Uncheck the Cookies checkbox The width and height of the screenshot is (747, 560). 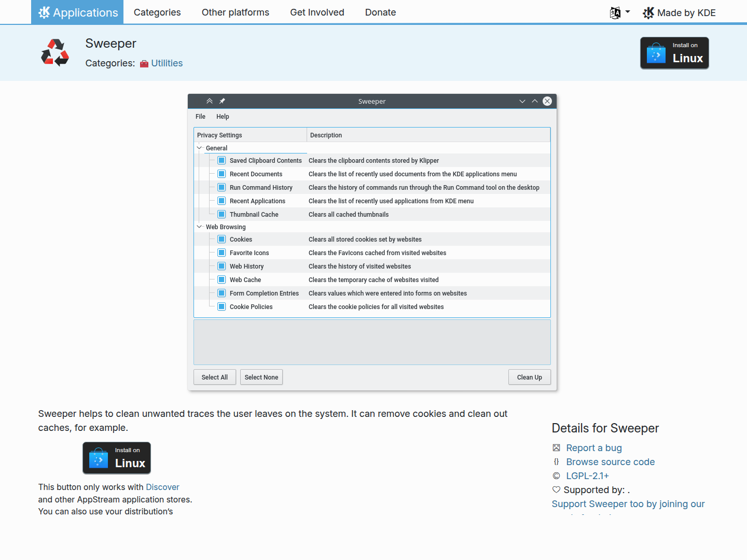pos(222,239)
